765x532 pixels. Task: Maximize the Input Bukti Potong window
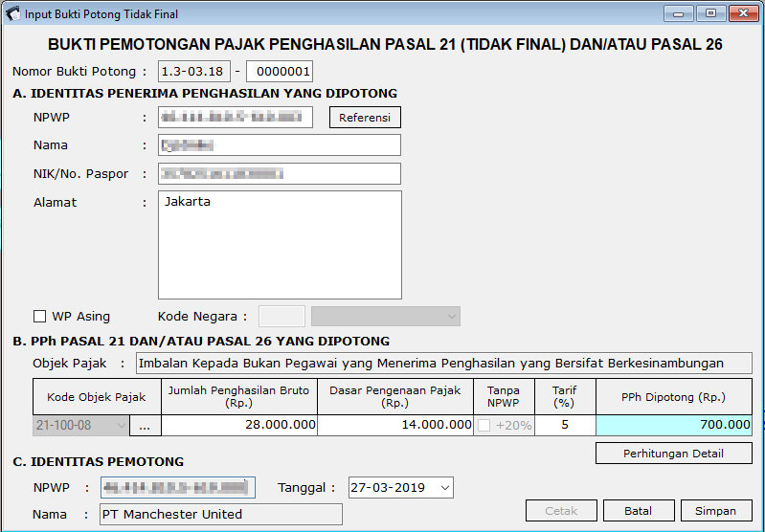[x=711, y=13]
